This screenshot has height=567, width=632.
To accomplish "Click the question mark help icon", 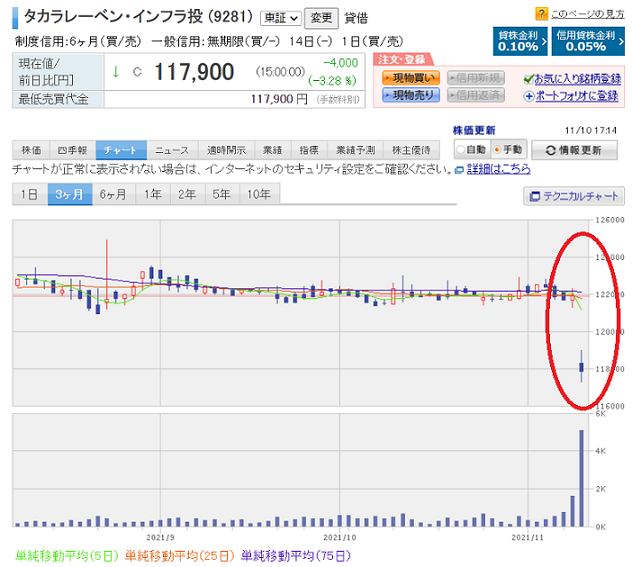I will point(541,14).
